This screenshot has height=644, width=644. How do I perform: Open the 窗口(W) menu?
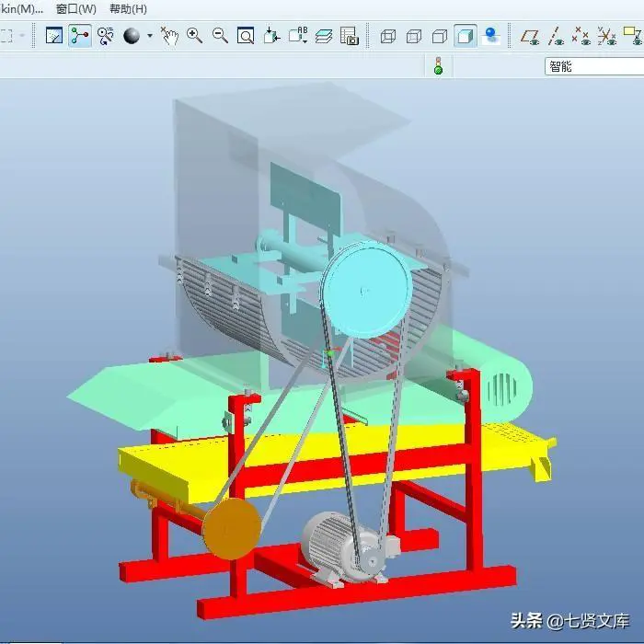76,9
